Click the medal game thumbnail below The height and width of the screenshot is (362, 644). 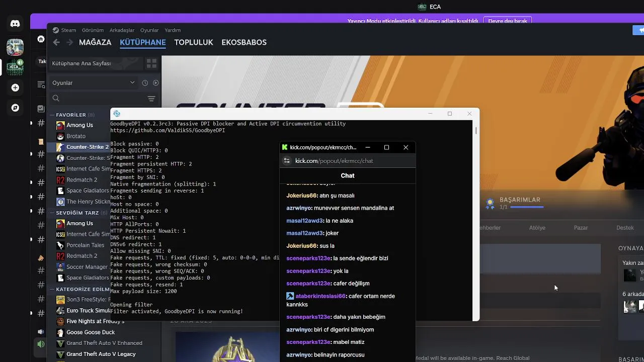[x=227, y=347]
